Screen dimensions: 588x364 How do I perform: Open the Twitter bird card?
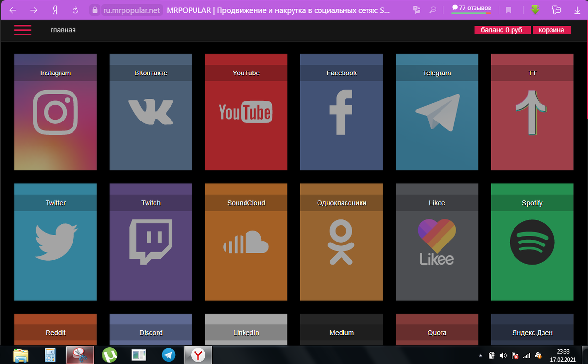pos(55,242)
